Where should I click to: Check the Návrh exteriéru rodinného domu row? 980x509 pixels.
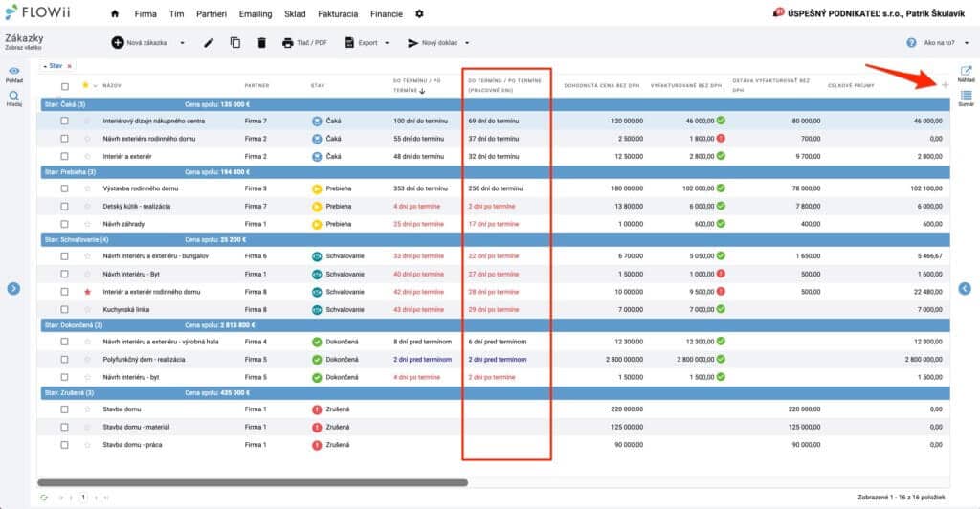tap(64, 139)
